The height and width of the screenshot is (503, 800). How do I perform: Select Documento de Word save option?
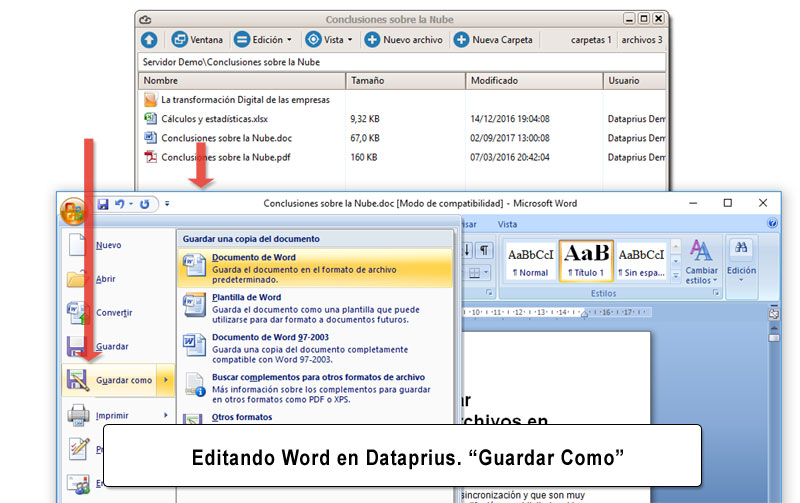pos(315,268)
